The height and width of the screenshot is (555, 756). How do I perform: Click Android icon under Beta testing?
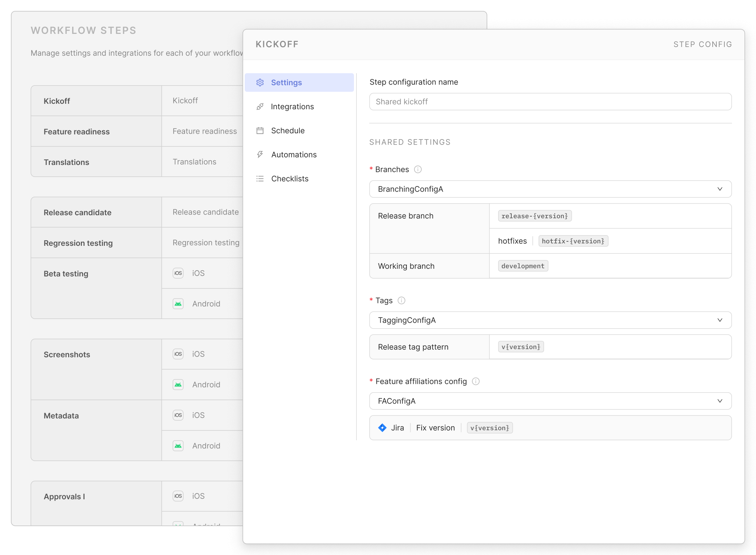pos(178,304)
